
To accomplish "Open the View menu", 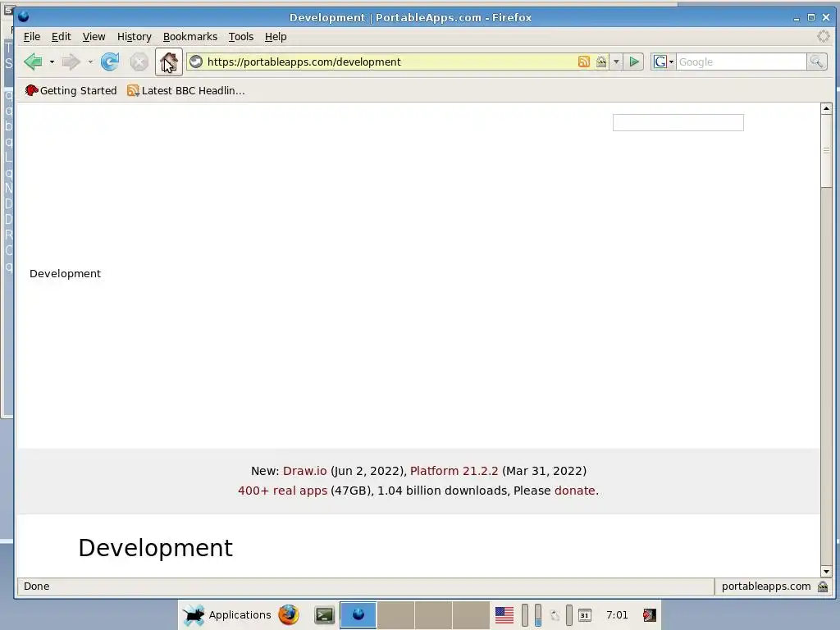I will 94,36.
